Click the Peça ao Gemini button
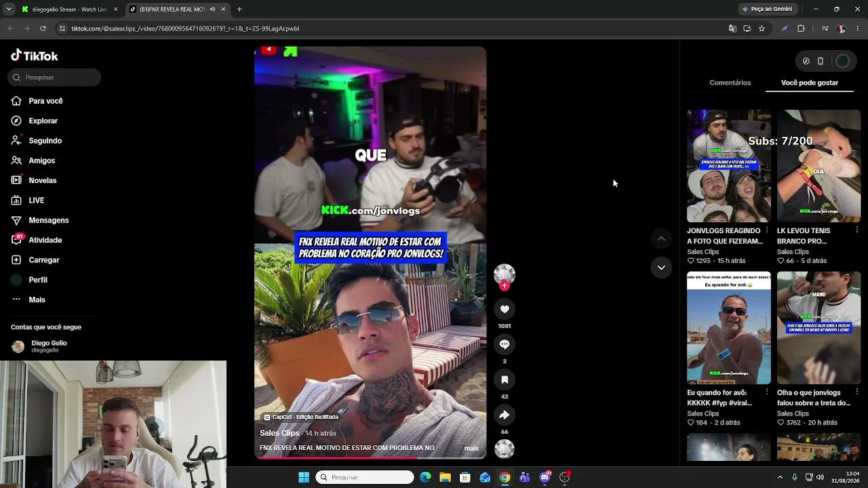Viewport: 868px width, 488px height. (x=768, y=9)
